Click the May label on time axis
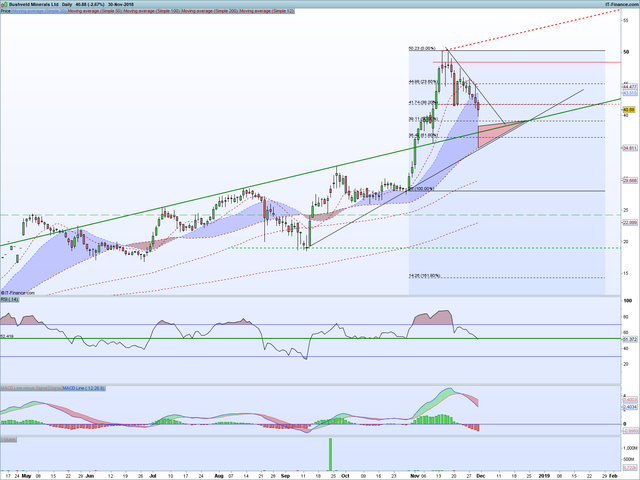This screenshot has width=640, height=480. [x=27, y=476]
